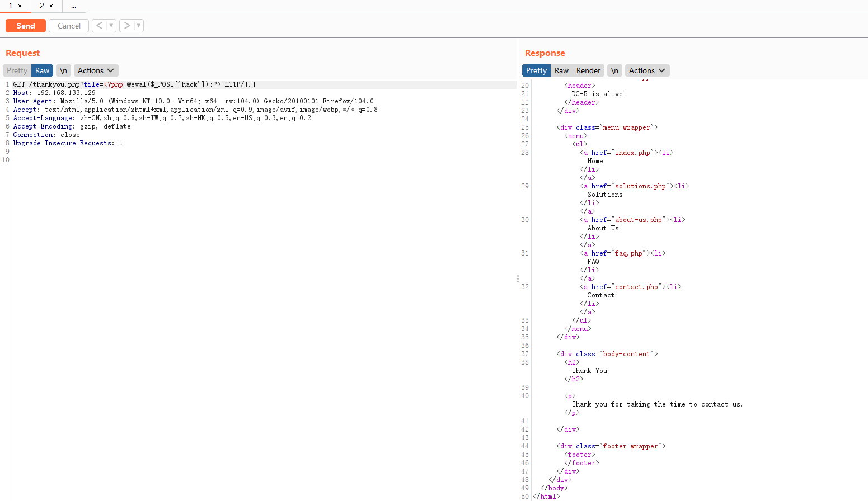Click the div class="menu-wrapper" line
Screen dimensions: 868x501
[607, 127]
